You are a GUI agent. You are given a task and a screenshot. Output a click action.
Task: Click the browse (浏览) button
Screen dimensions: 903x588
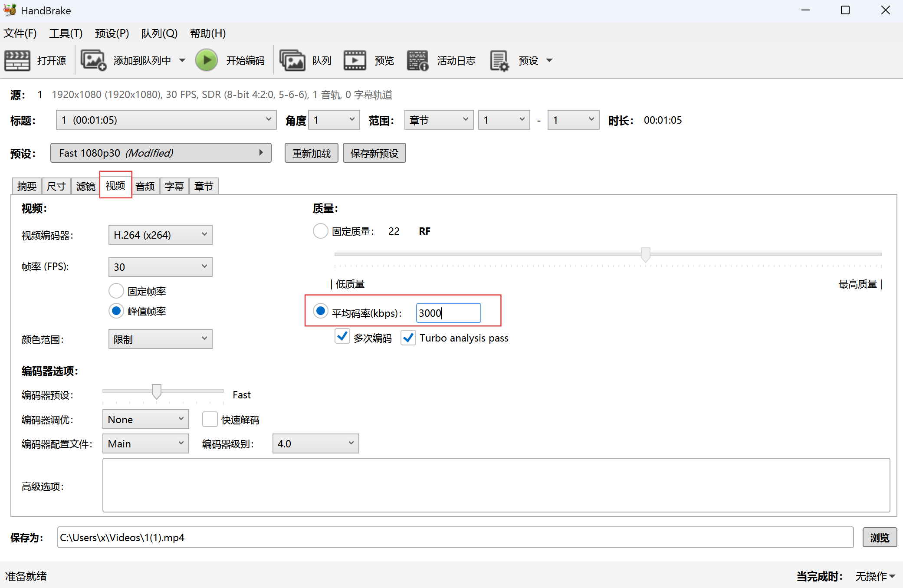click(879, 538)
